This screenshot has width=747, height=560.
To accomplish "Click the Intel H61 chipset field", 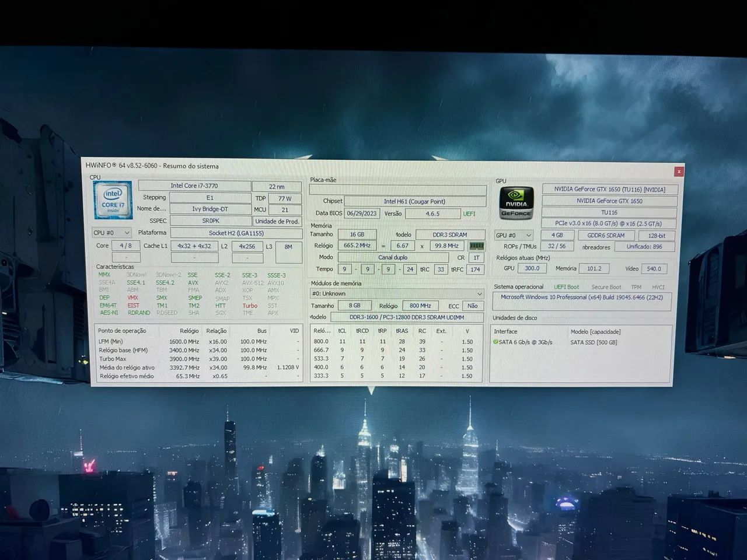I will (x=414, y=201).
